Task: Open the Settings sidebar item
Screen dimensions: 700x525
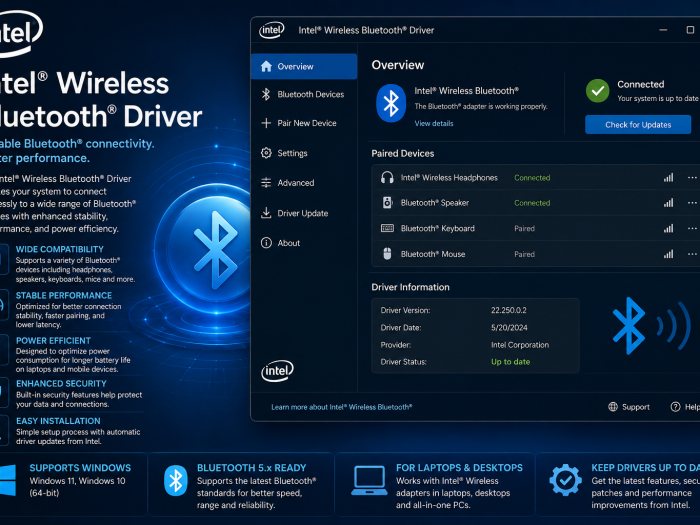Action: pos(304,153)
